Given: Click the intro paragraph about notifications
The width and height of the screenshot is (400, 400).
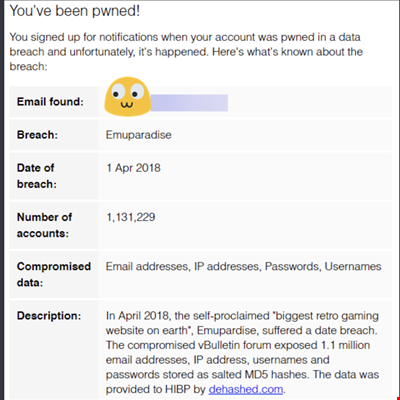Looking at the screenshot, I should coord(186,52).
